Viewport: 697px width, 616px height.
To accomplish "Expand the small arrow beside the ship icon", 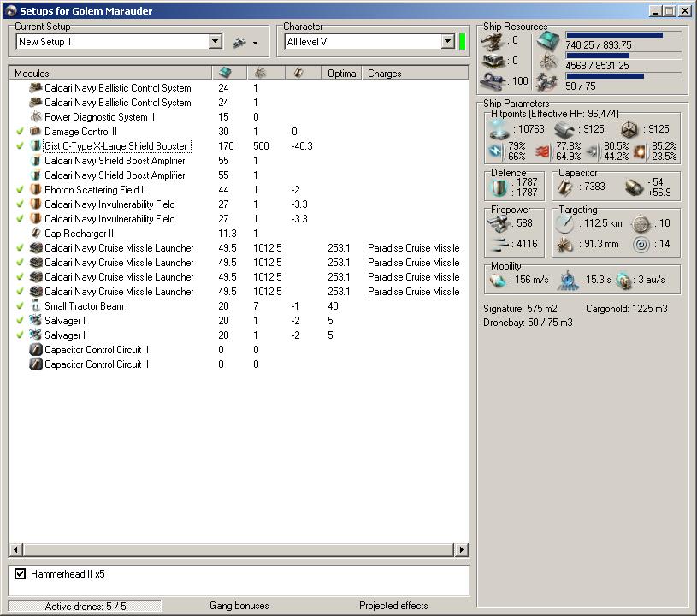I will (255, 43).
